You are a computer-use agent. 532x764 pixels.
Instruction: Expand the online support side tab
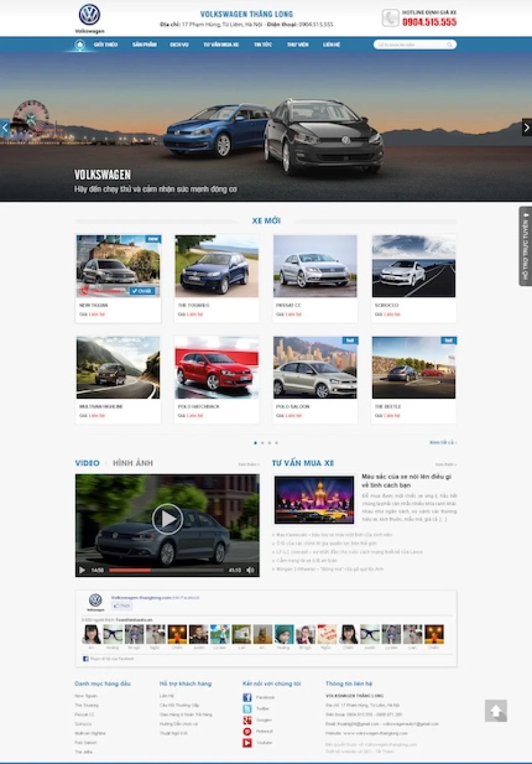(x=525, y=246)
